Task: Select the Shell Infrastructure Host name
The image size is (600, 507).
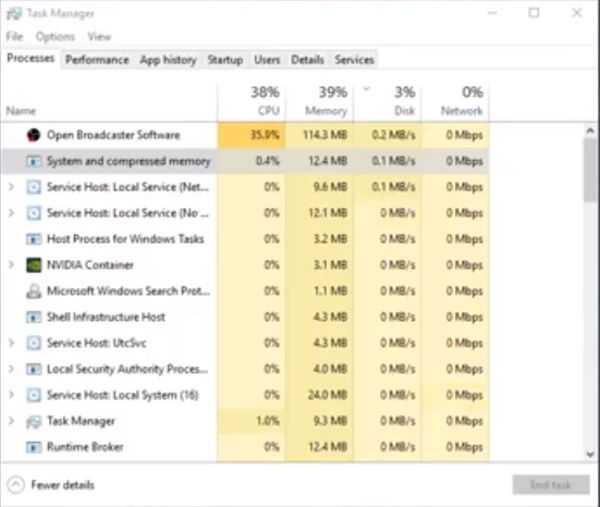Action: pyautogui.click(x=106, y=317)
